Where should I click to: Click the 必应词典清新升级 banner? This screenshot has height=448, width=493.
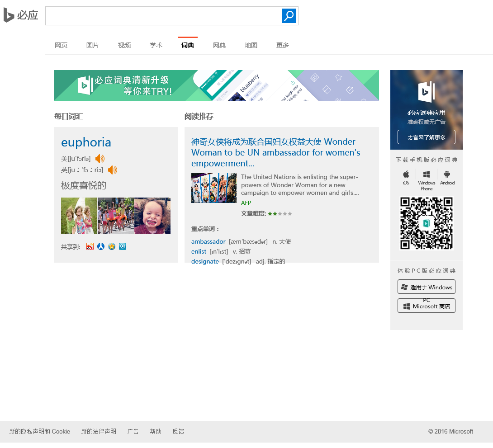click(217, 85)
